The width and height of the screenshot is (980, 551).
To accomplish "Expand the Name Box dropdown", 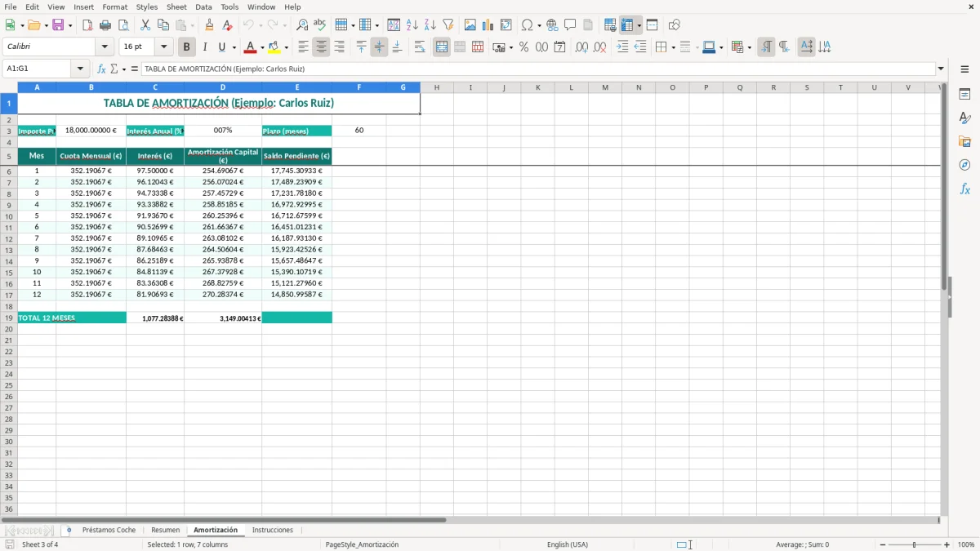I will (80, 69).
